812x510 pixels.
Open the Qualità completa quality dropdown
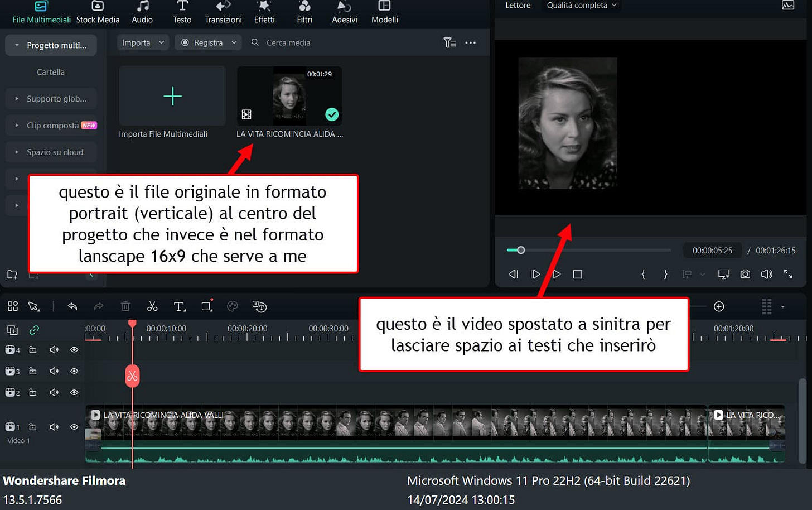582,6
